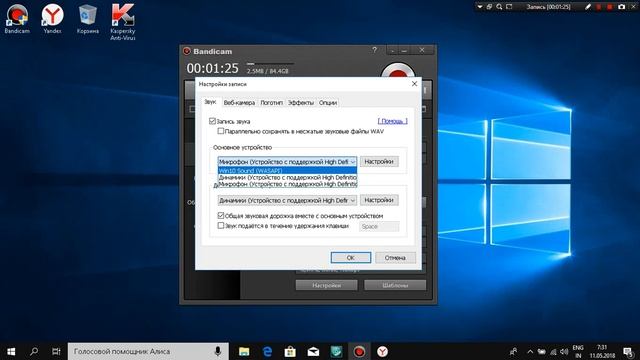Screen dimensions: 640x360
Task: Open network status in system tray
Action: [553, 351]
